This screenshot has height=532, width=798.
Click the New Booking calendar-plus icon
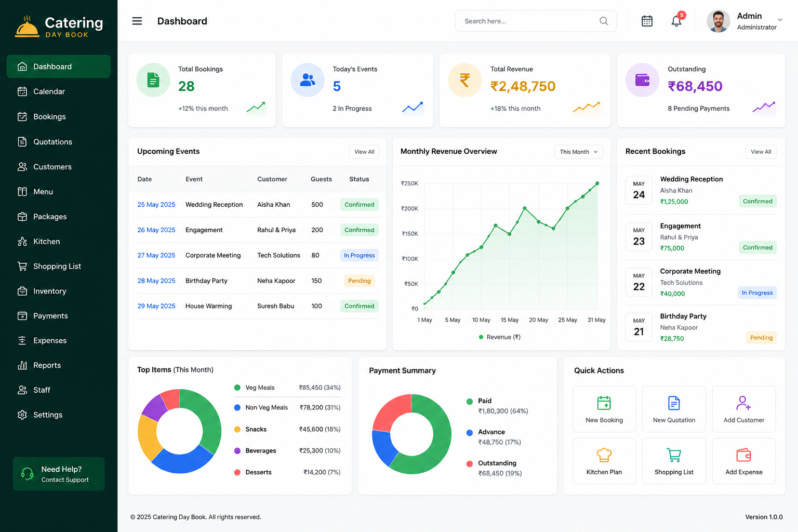pyautogui.click(x=604, y=403)
